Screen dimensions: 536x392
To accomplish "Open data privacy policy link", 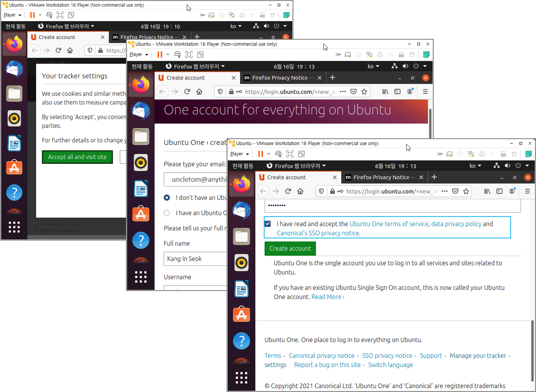I will click(456, 224).
